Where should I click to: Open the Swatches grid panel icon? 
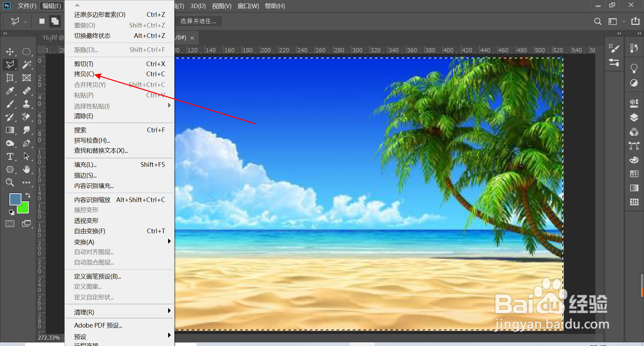tap(634, 174)
